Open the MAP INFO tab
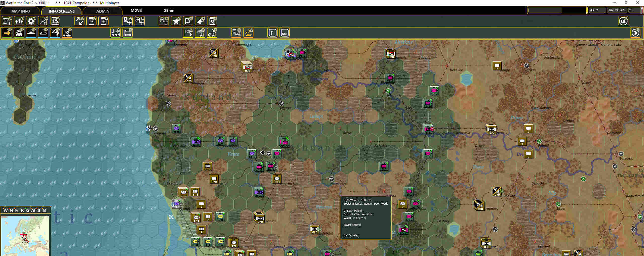644x256 pixels. tap(20, 11)
